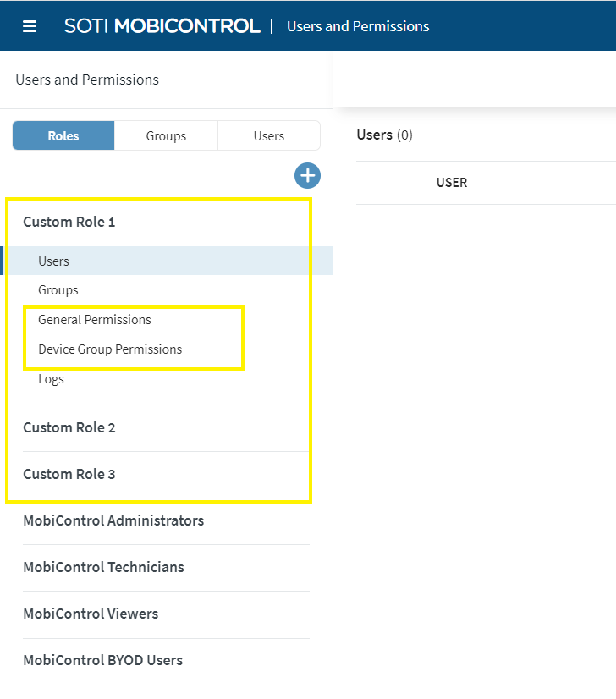Image resolution: width=616 pixels, height=699 pixels.
Task: Open the hamburger main menu
Action: (x=30, y=26)
